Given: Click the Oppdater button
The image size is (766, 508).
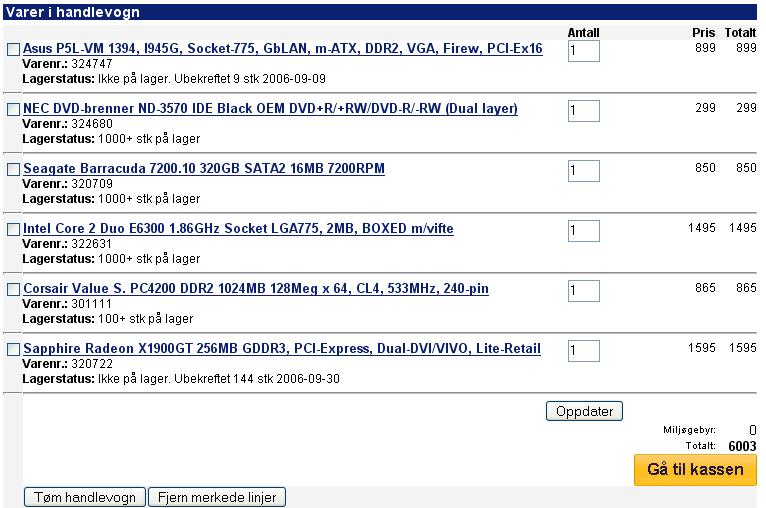Looking at the screenshot, I should (x=584, y=411).
